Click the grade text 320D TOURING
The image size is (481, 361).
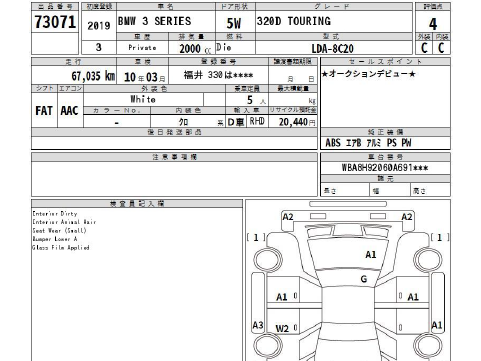point(294,21)
